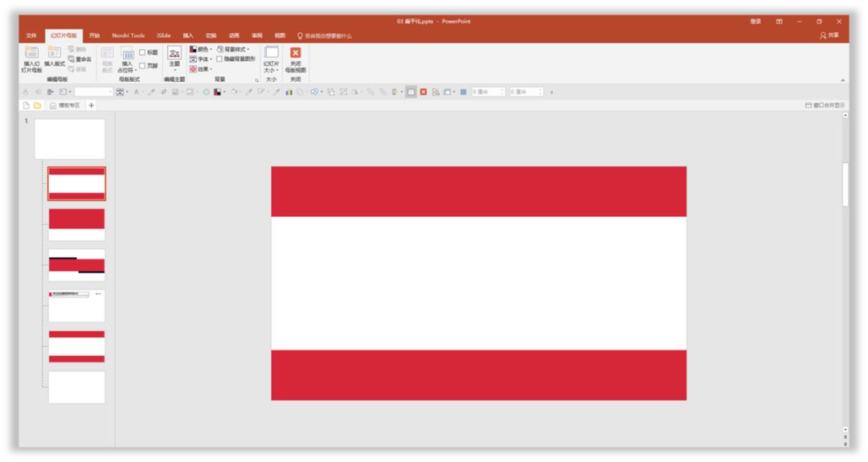
Task: Click the plus button to add new tab
Action: coord(92,105)
